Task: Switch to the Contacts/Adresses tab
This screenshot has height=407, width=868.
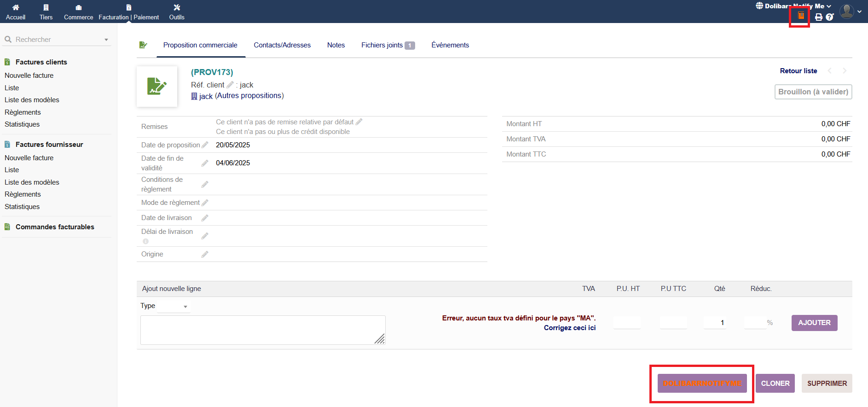Action: (x=282, y=45)
